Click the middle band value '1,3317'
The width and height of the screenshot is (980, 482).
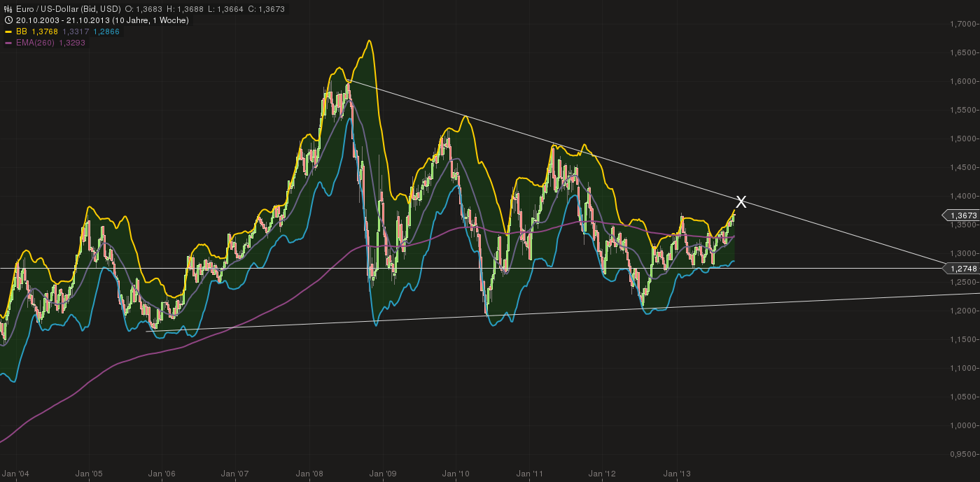(75, 31)
